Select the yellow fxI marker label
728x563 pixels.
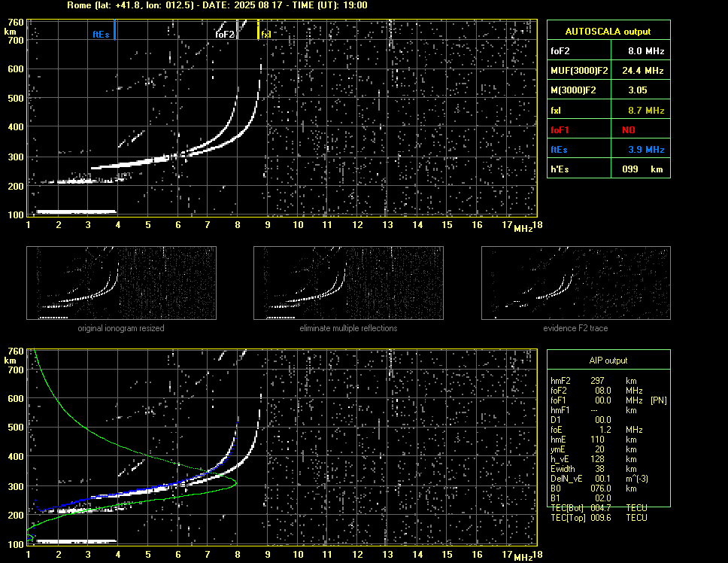tap(265, 35)
